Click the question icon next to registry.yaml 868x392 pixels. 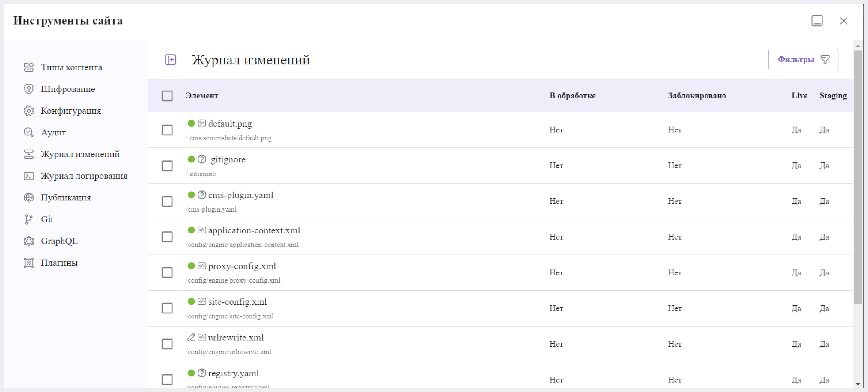coord(201,373)
